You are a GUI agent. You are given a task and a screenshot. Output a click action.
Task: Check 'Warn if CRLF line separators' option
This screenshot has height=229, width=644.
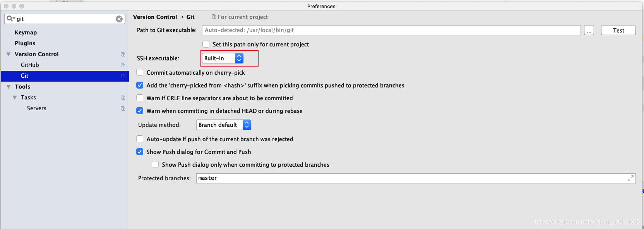(x=140, y=98)
